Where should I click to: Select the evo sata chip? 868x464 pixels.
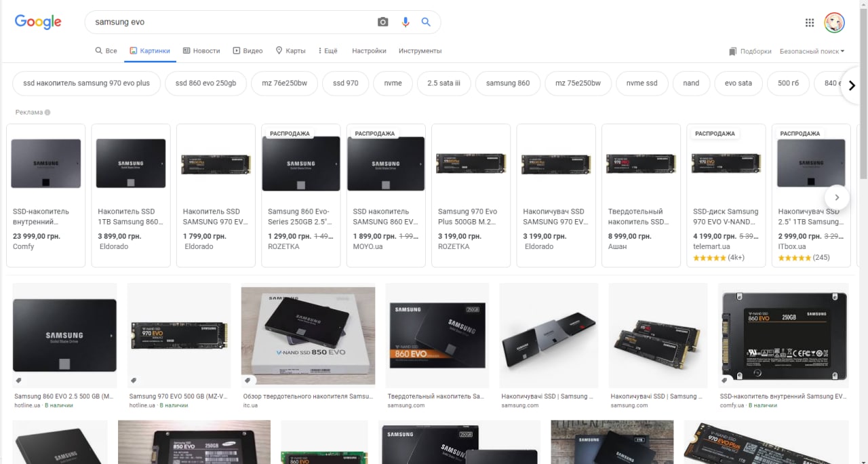(x=738, y=83)
